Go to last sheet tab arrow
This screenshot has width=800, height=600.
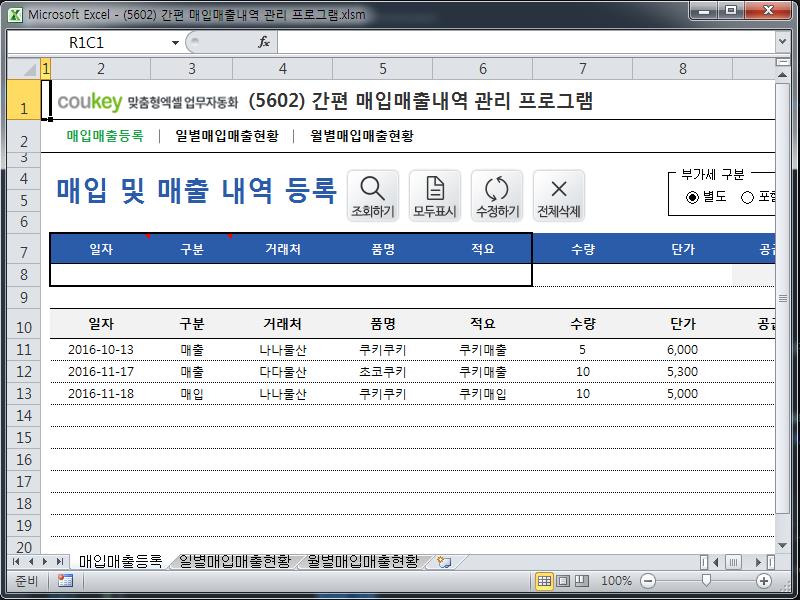(60, 562)
